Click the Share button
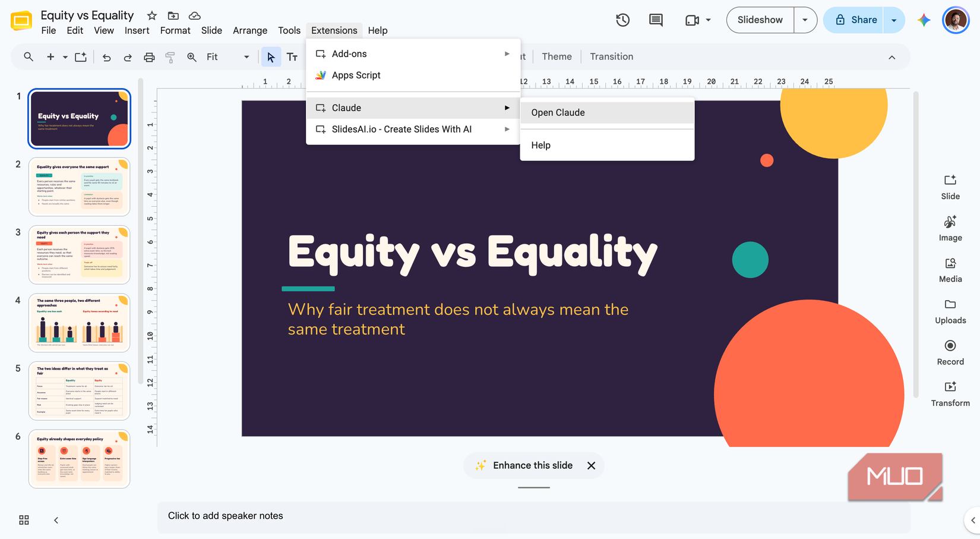The width and height of the screenshot is (980, 539). click(855, 20)
